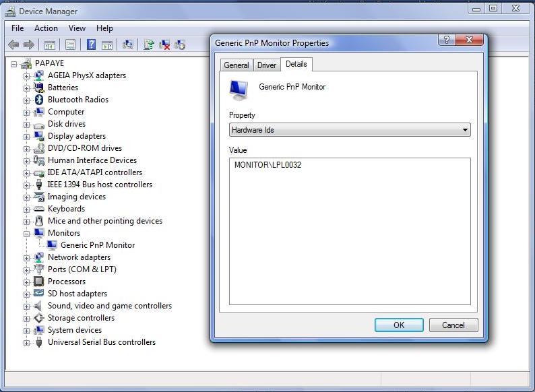Select the SD host adapters label
This screenshot has height=392, width=535.
(x=77, y=294)
